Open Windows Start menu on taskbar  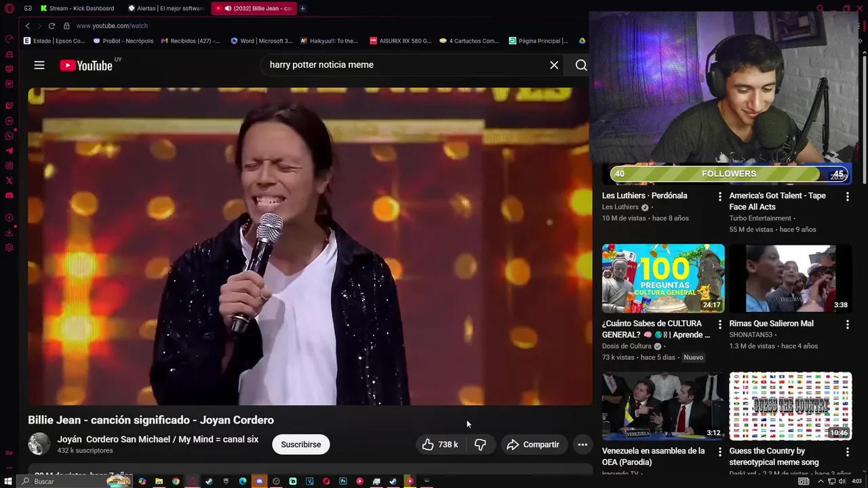[8, 481]
